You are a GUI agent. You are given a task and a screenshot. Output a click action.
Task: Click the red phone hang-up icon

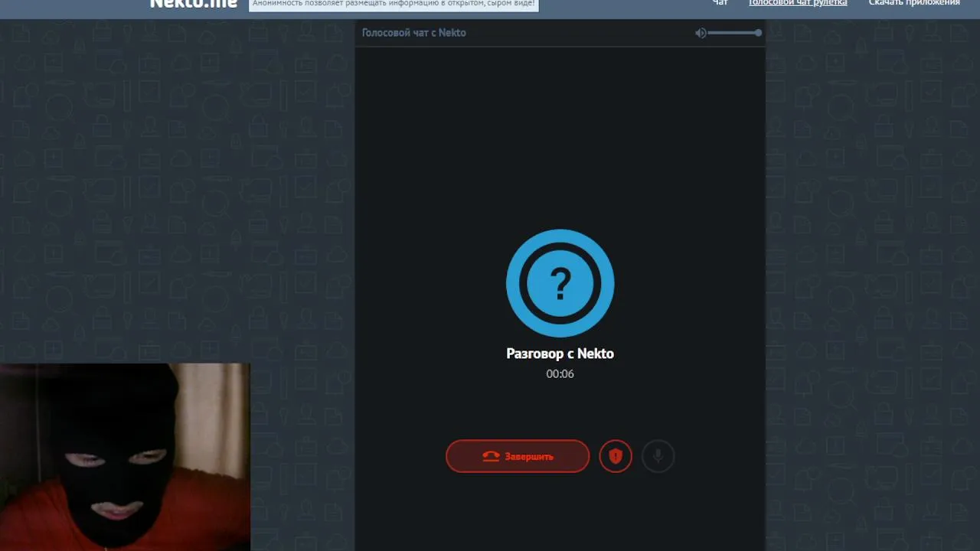click(x=491, y=457)
